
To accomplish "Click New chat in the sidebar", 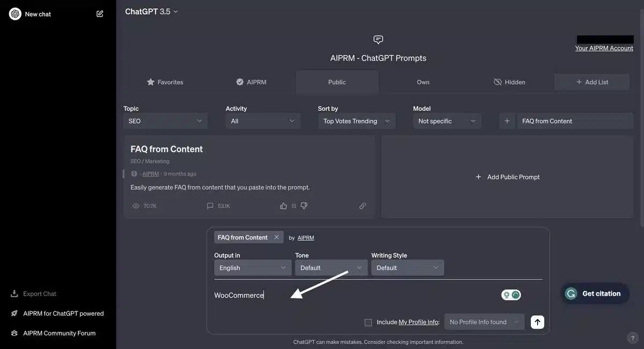I will tap(38, 14).
